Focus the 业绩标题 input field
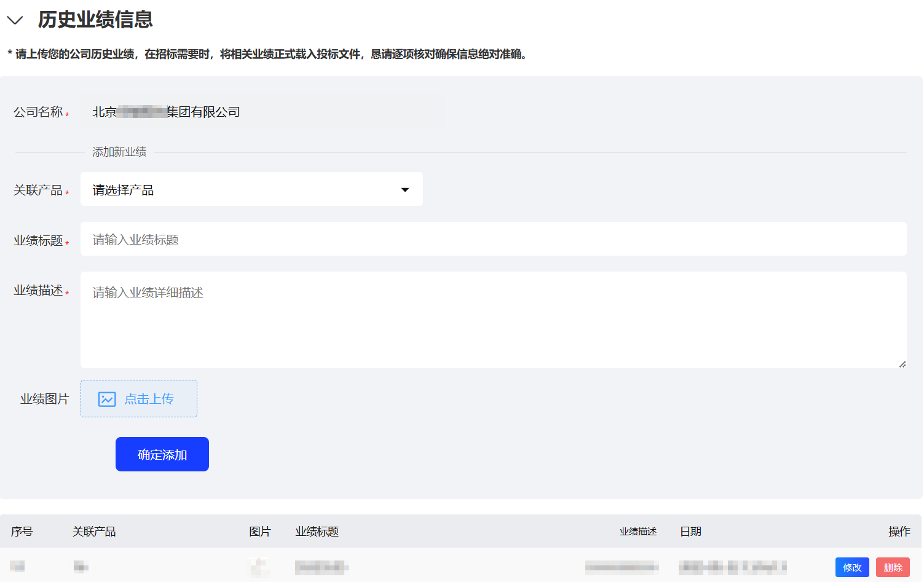 (x=493, y=239)
